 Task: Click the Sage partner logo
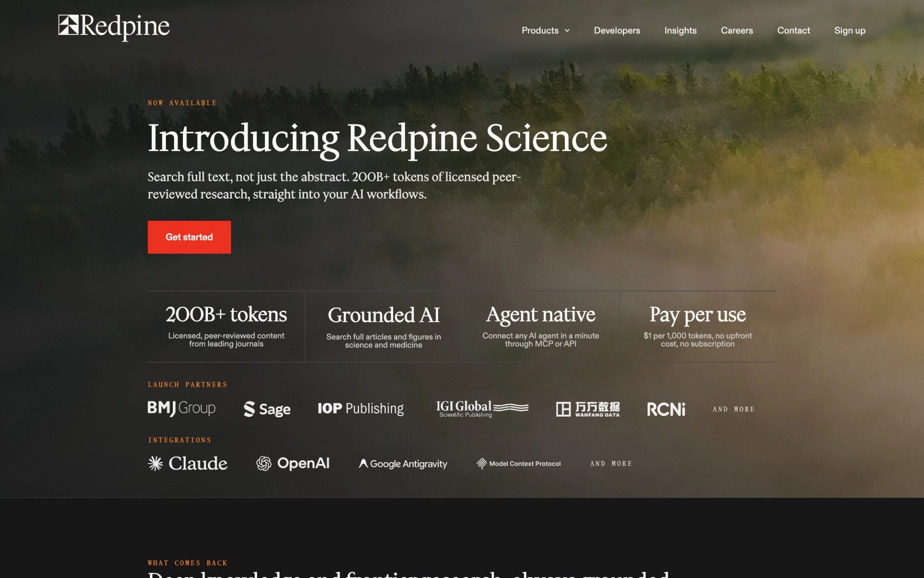pyautogui.click(x=267, y=409)
